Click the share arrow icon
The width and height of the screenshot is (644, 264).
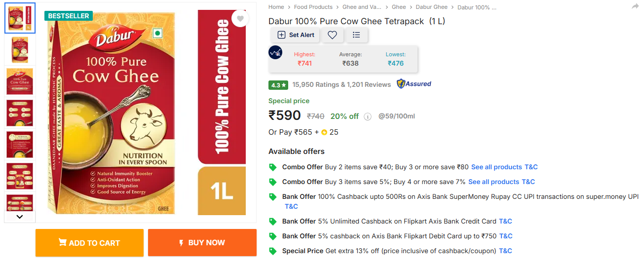pyautogui.click(x=635, y=6)
